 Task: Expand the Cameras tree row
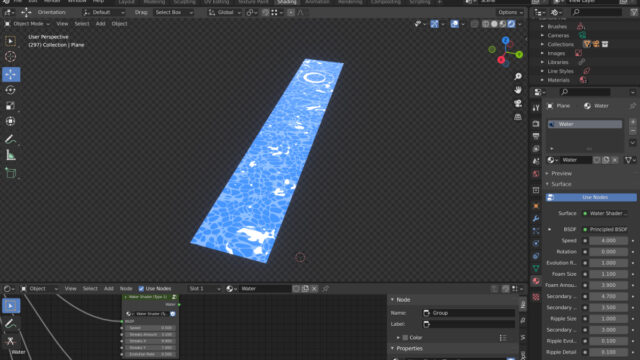(x=542, y=36)
